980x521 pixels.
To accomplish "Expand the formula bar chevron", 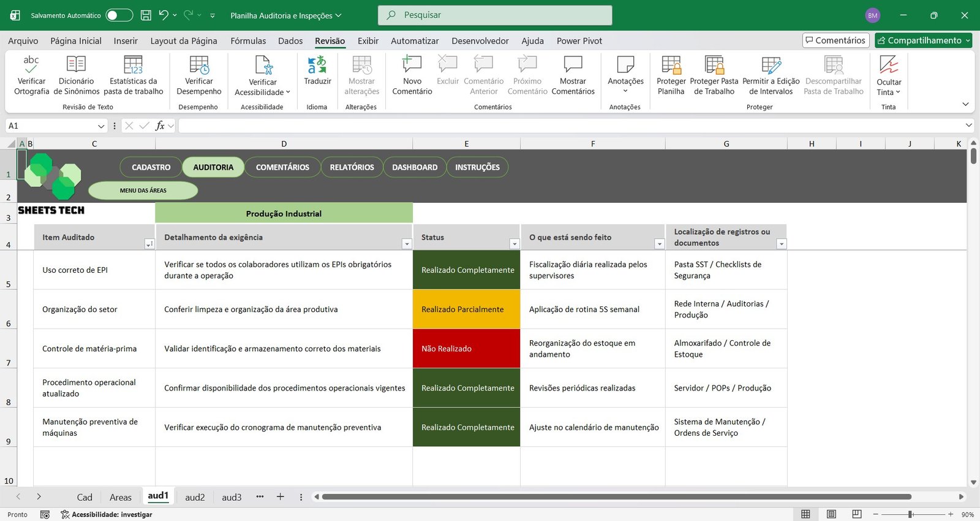I will click(x=969, y=125).
